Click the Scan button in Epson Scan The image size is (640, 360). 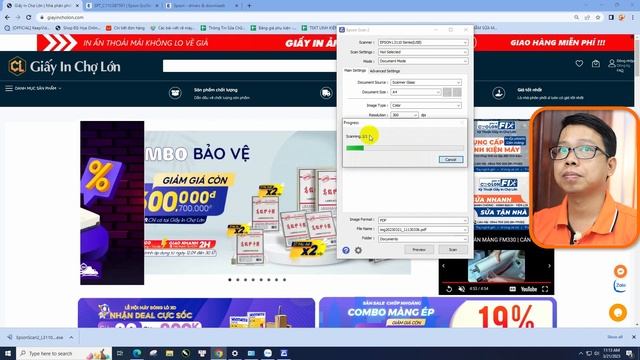pyautogui.click(x=453, y=249)
